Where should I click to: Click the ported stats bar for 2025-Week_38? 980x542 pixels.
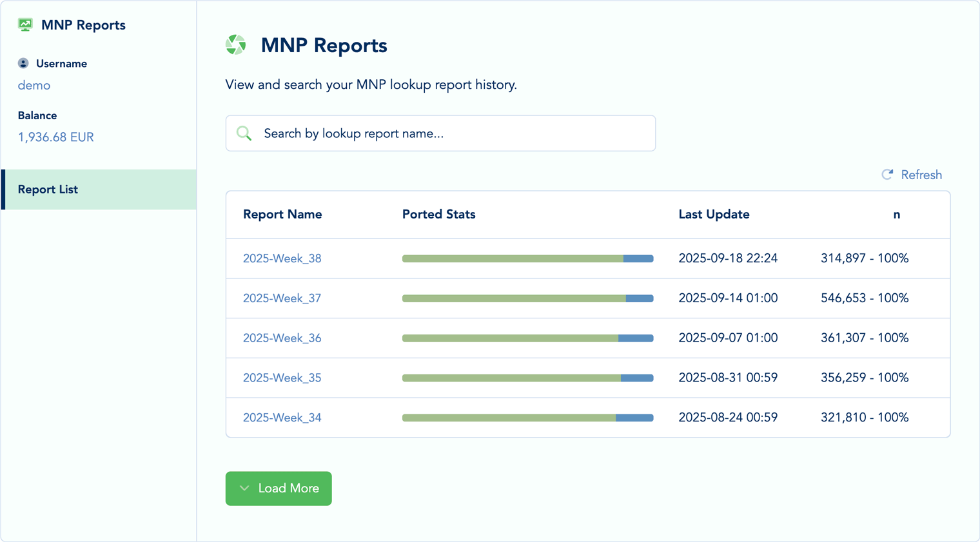pyautogui.click(x=527, y=258)
